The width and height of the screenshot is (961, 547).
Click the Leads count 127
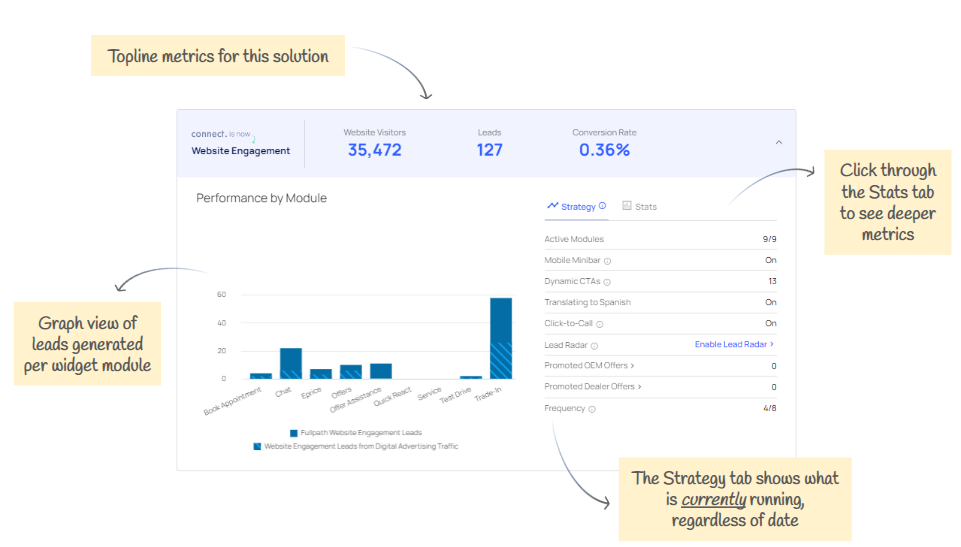pos(489,150)
